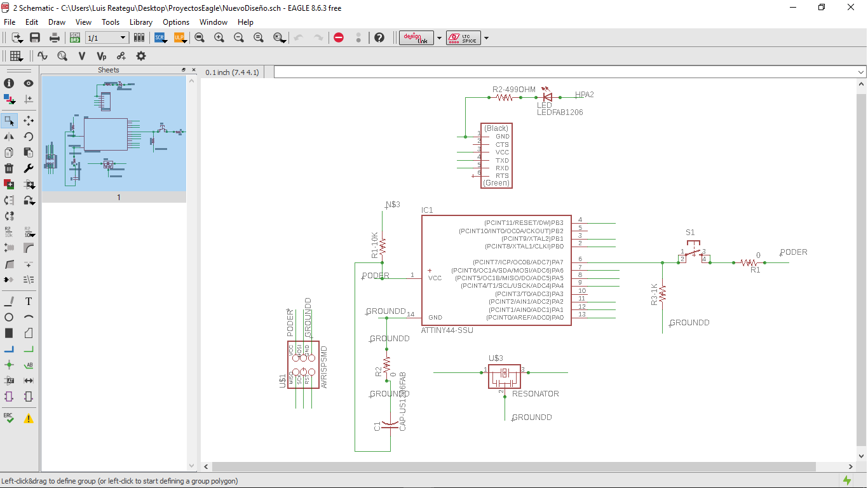Click in the command line input field
Screen dimensions: 868x488
[565, 72]
